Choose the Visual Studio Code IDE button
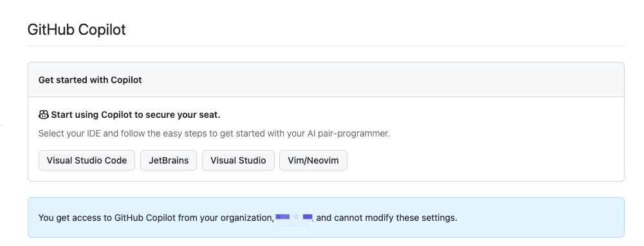The height and width of the screenshot is (246, 644). pyautogui.click(x=87, y=160)
